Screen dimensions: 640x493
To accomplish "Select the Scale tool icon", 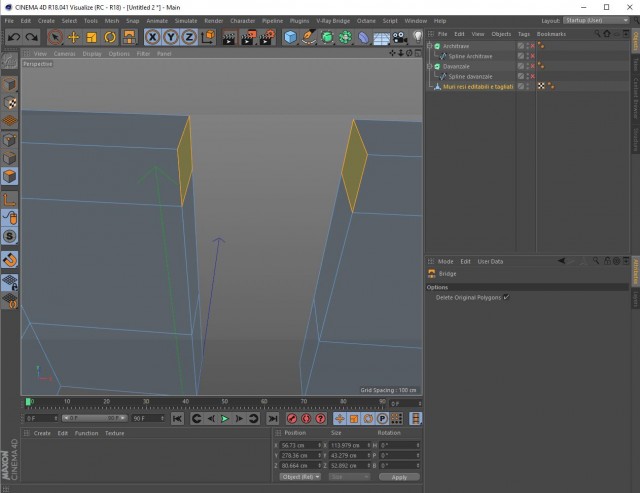I will [x=92, y=38].
